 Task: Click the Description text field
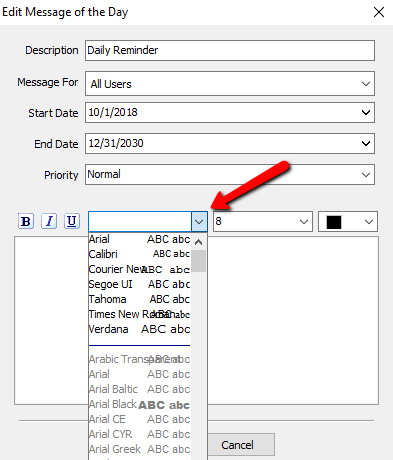click(230, 50)
